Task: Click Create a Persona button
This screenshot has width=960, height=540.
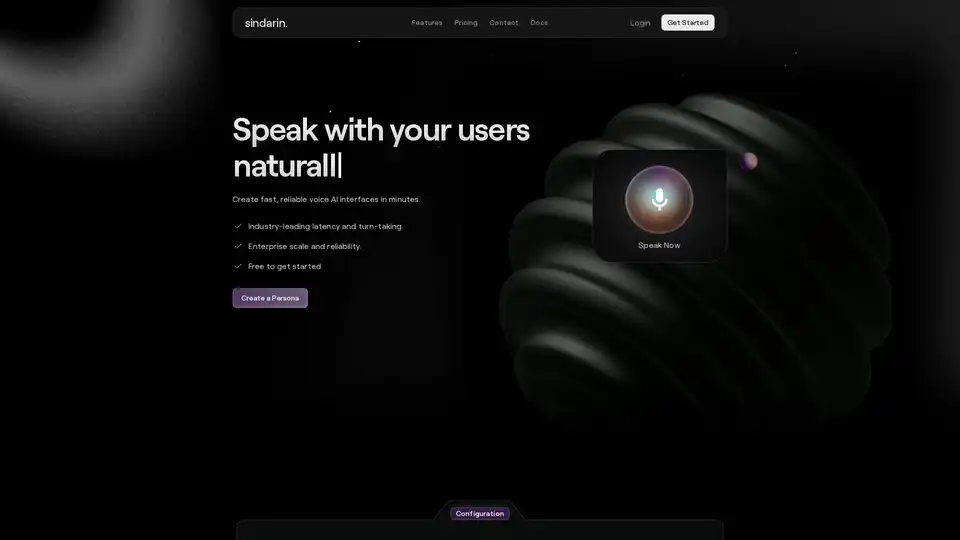Action: pyautogui.click(x=270, y=298)
